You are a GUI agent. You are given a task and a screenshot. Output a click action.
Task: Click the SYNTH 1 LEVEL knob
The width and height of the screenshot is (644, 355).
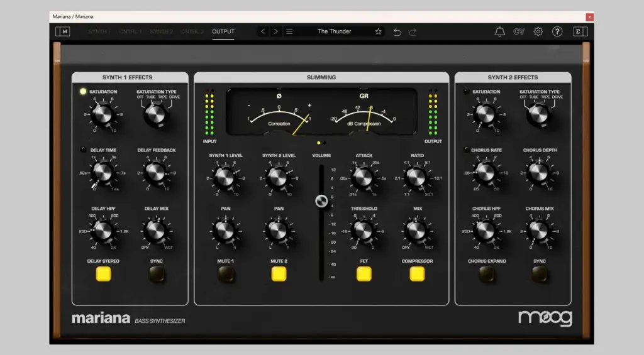coord(225,178)
